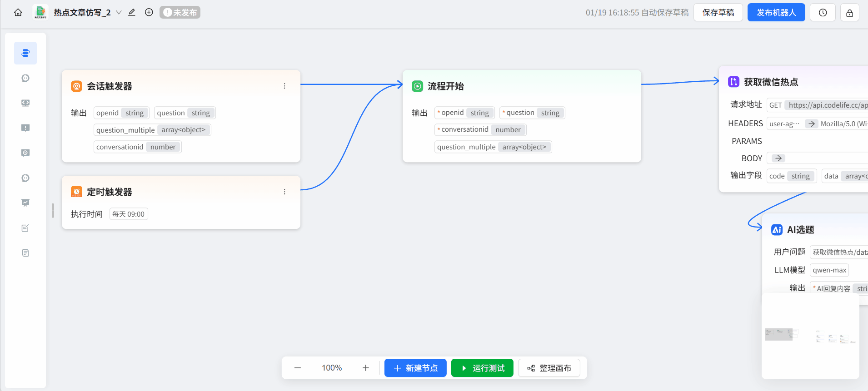Click the 发布机器人 button
The width and height of the screenshot is (868, 391).
(x=776, y=13)
